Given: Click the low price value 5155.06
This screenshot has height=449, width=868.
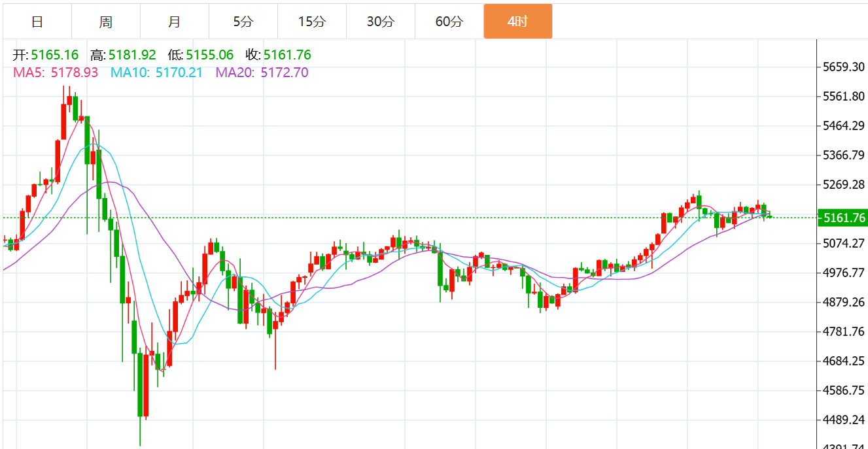Looking at the screenshot, I should click(x=209, y=56).
